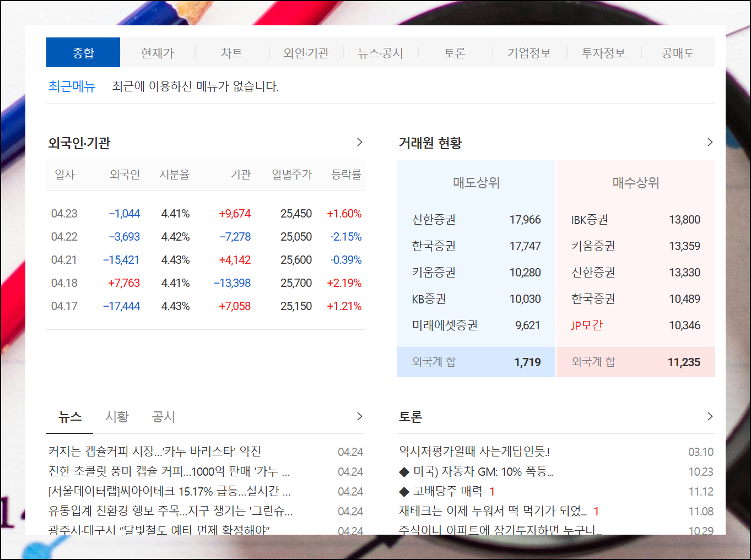This screenshot has height=560, width=751.
Task: Go to the 뉴스·공시 tab
Action: tap(381, 53)
